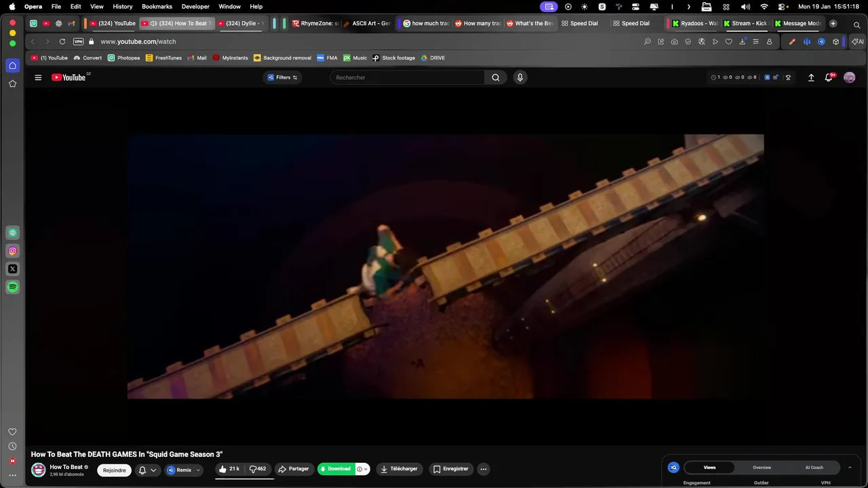Open the History menu

[123, 6]
